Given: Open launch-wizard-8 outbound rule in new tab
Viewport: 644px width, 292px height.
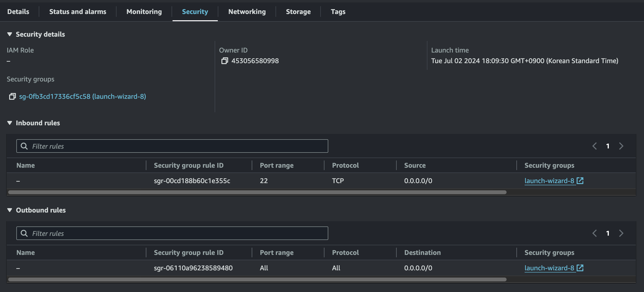Looking at the screenshot, I should (x=580, y=268).
